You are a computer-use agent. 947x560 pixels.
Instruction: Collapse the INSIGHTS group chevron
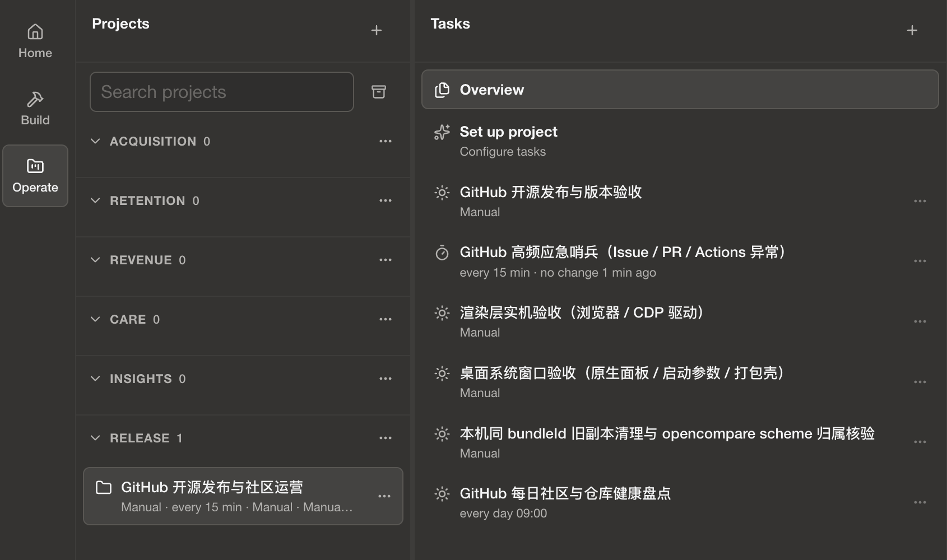[95, 379]
